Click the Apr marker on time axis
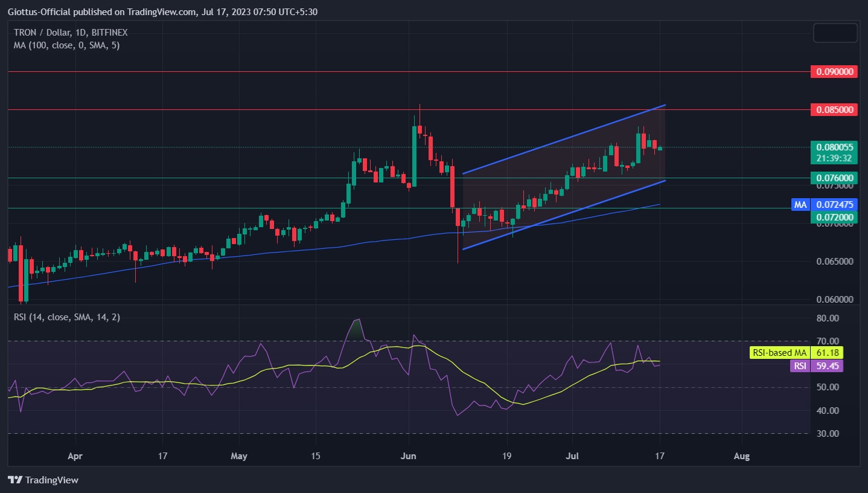868x493 pixels. click(74, 457)
